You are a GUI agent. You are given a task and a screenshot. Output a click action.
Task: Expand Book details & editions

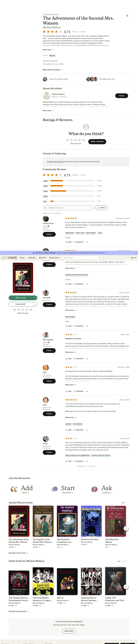53,70
